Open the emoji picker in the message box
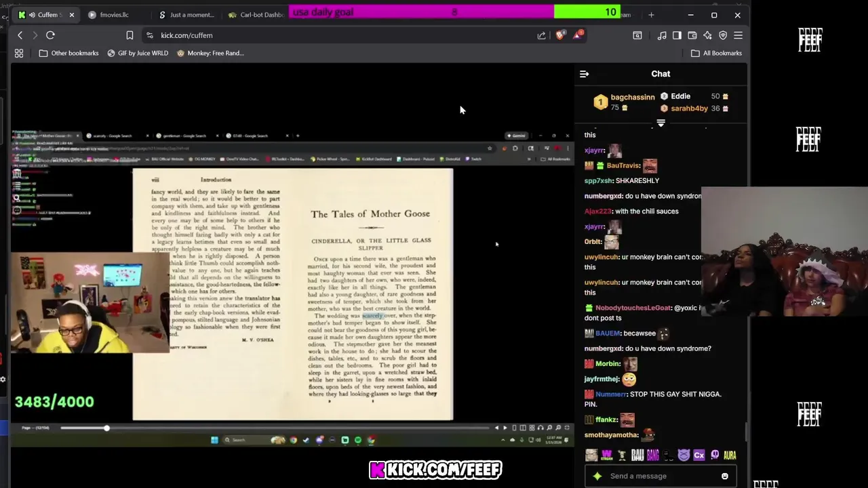Image resolution: width=868 pixels, height=488 pixels. point(724,476)
